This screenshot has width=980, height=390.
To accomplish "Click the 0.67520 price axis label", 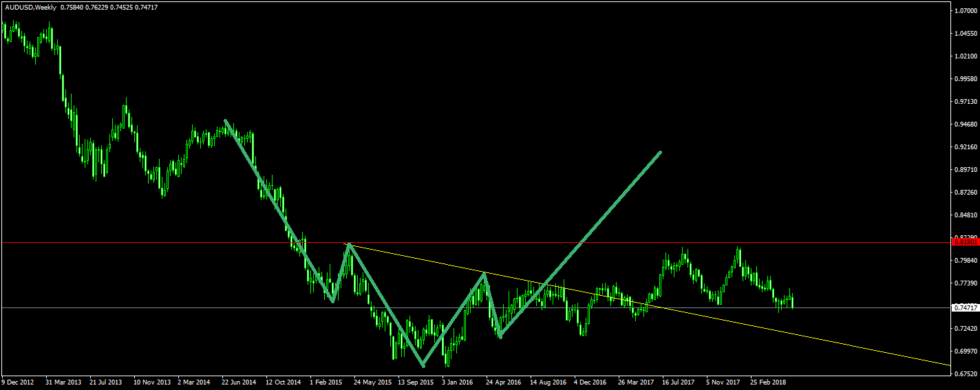I will [965, 374].
